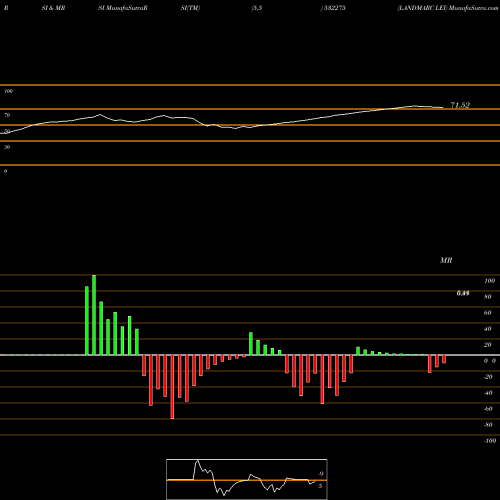
Task: Click the RSI 70 level label
Action: click(7, 115)
